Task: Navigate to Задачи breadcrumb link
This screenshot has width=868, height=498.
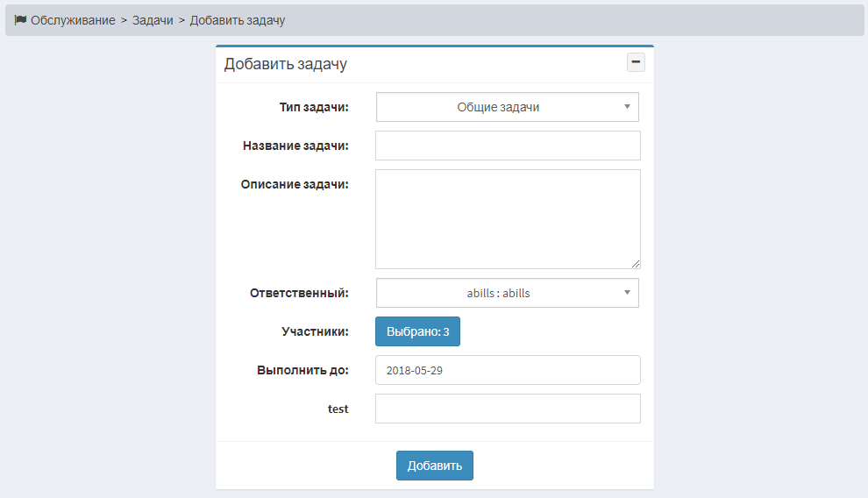Action: coord(153,20)
